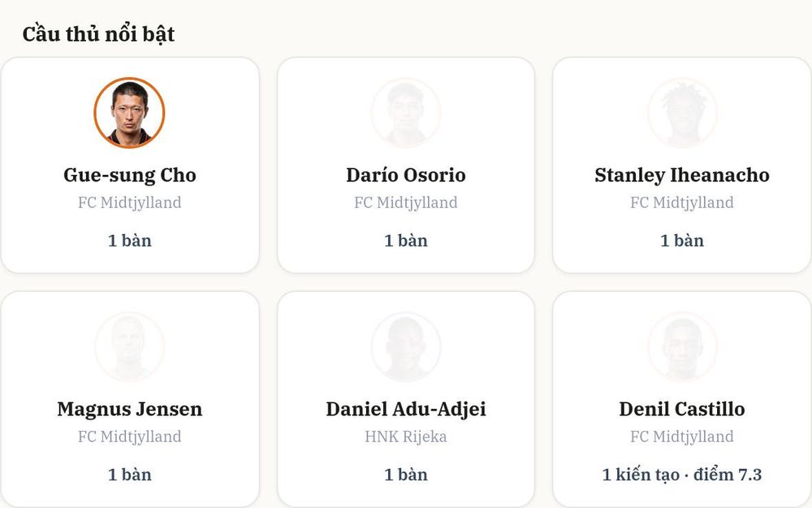Image resolution: width=812 pixels, height=508 pixels.
Task: Click Darío Osorio's faded avatar
Action: (406, 113)
